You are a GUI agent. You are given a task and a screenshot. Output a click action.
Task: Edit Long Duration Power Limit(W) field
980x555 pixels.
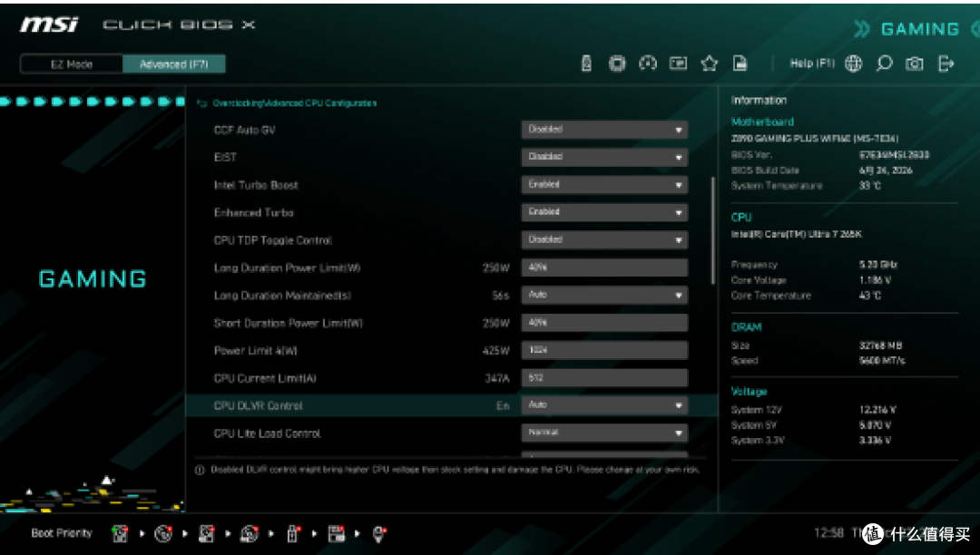pos(604,268)
